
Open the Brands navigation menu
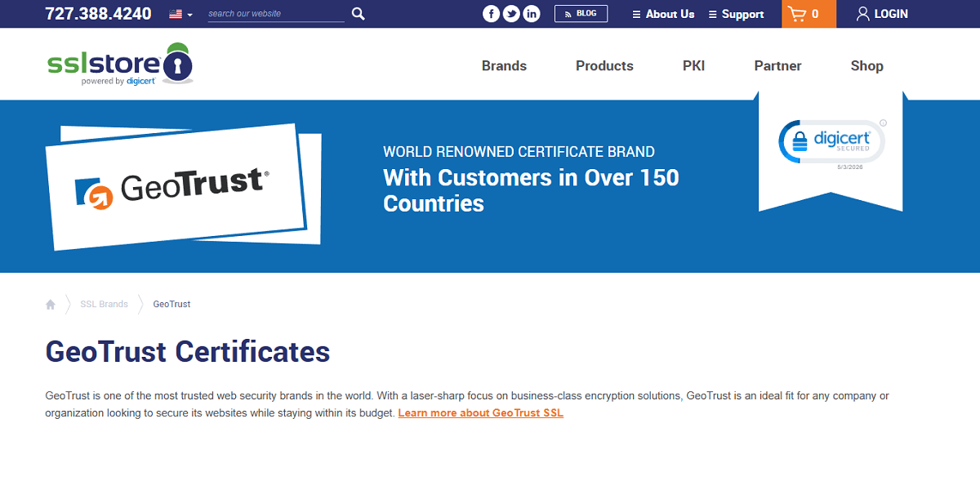504,66
